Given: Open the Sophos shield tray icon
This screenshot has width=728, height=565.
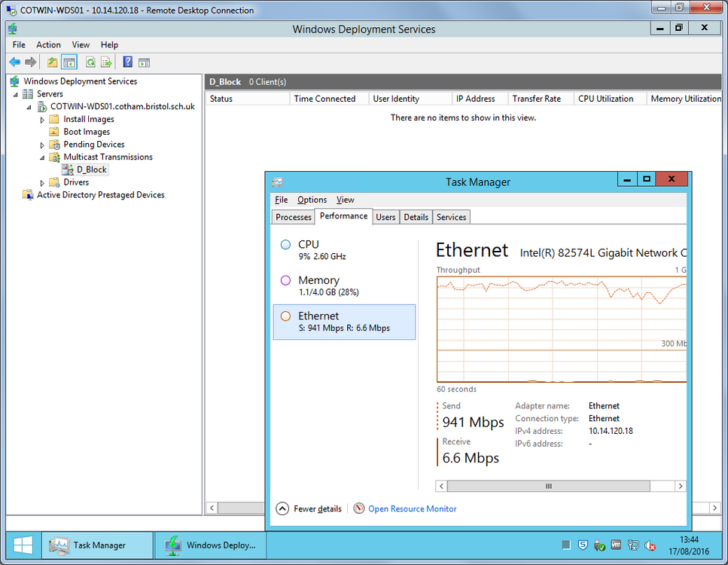Looking at the screenshot, I should click(583, 545).
